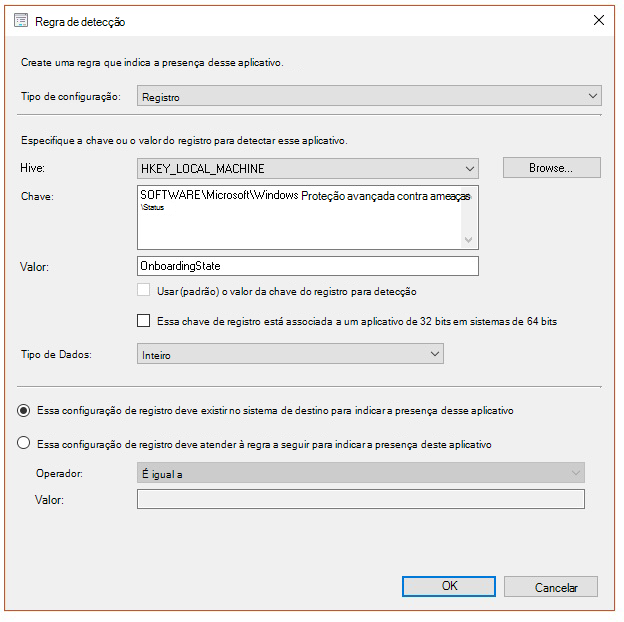
Task: Enable the 32-bit application on 64-bit checkbox
Action: coord(143,322)
